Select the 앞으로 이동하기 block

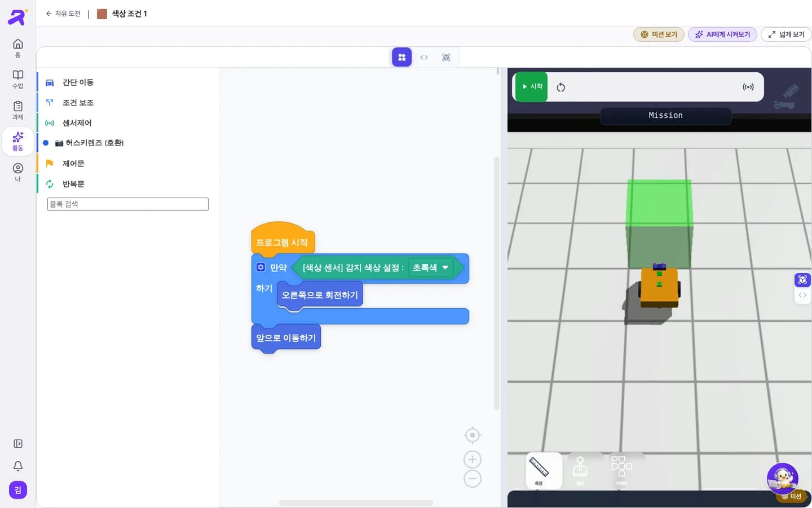tap(286, 338)
